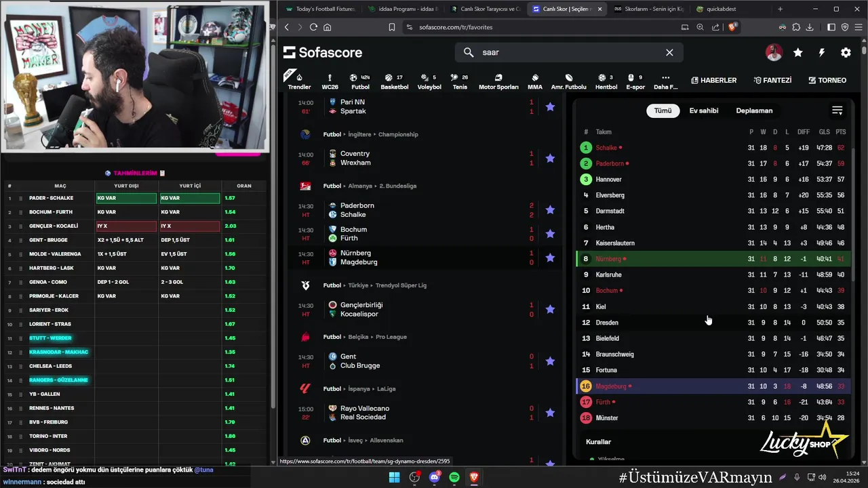This screenshot has width=868, height=488.
Task: Select the Ev sahibi standings tab
Action: tap(704, 110)
